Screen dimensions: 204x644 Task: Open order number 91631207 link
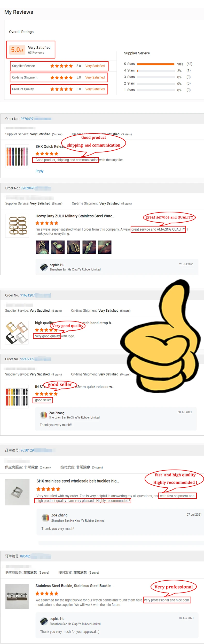tap(27, 295)
